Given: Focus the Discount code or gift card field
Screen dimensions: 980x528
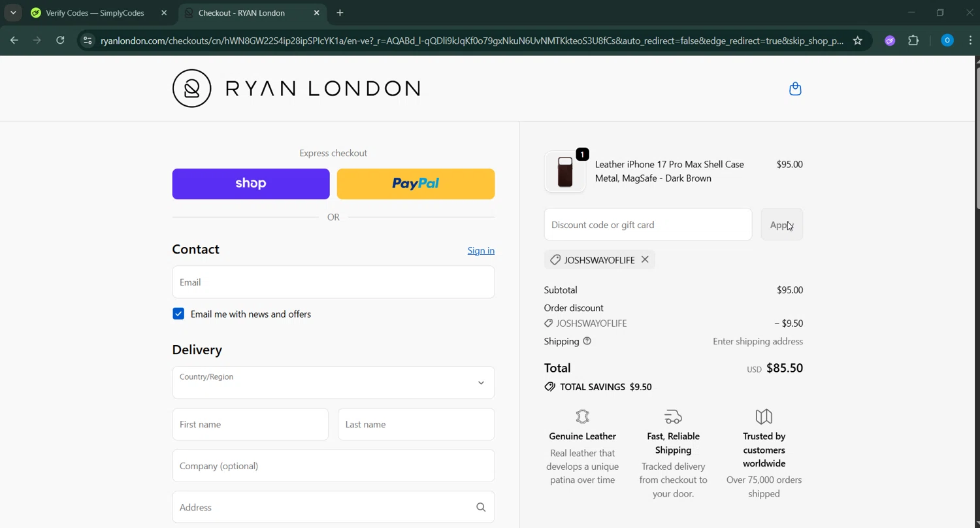Looking at the screenshot, I should coord(648,225).
